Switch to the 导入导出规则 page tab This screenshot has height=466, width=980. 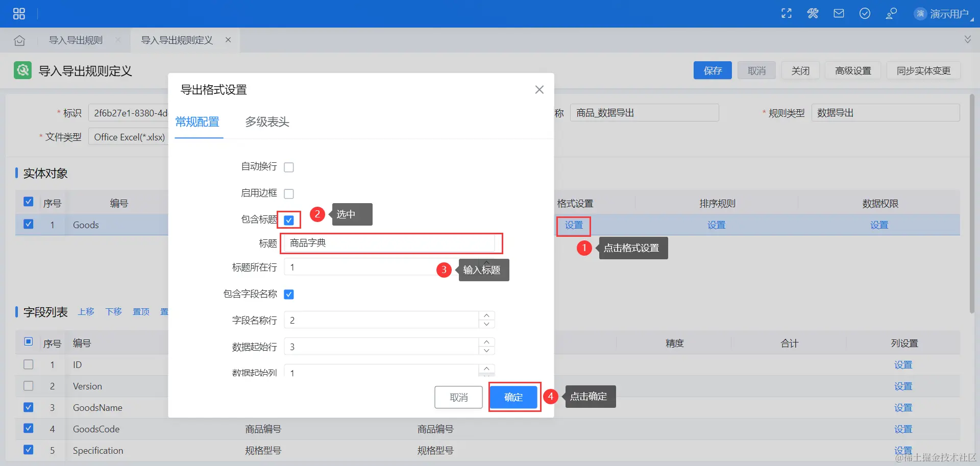click(76, 40)
